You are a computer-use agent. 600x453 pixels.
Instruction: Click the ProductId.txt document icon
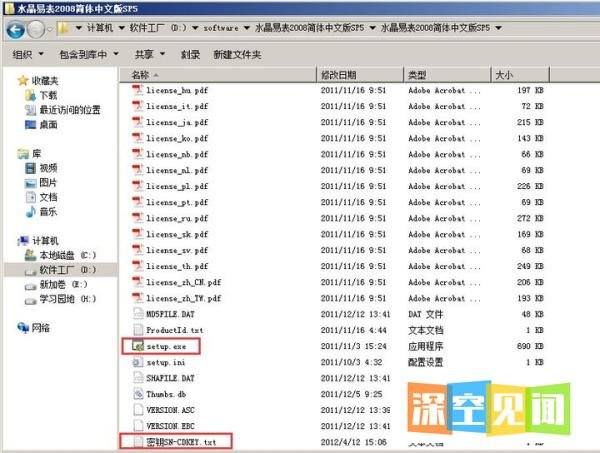pos(138,330)
